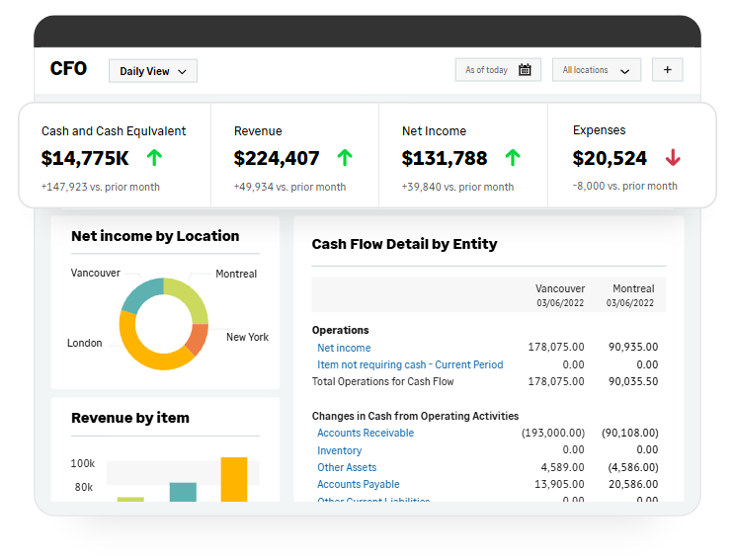The image size is (734, 560).
Task: Click the Net income by Location heading
Action: coord(155,236)
